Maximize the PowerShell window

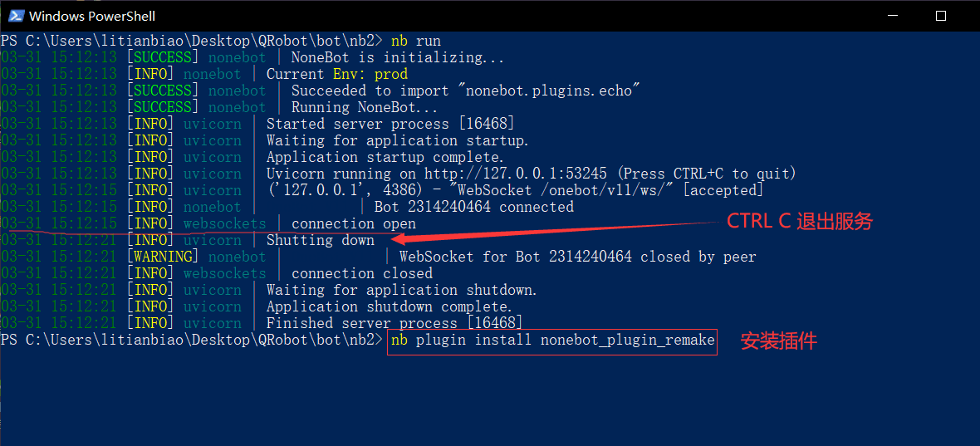(941, 17)
